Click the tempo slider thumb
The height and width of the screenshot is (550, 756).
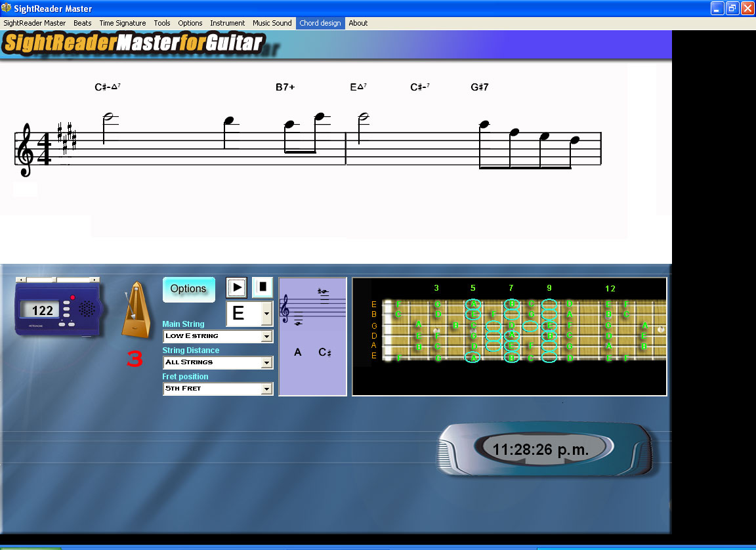[x=54, y=280]
